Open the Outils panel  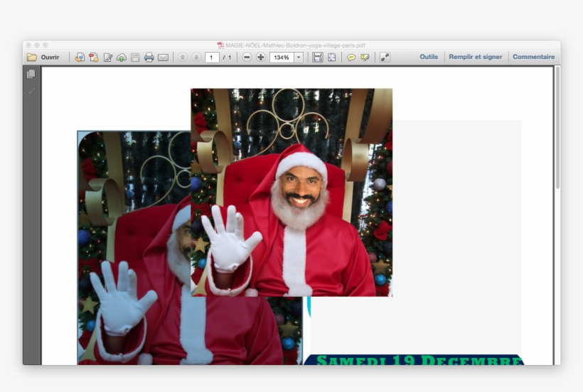pos(429,57)
